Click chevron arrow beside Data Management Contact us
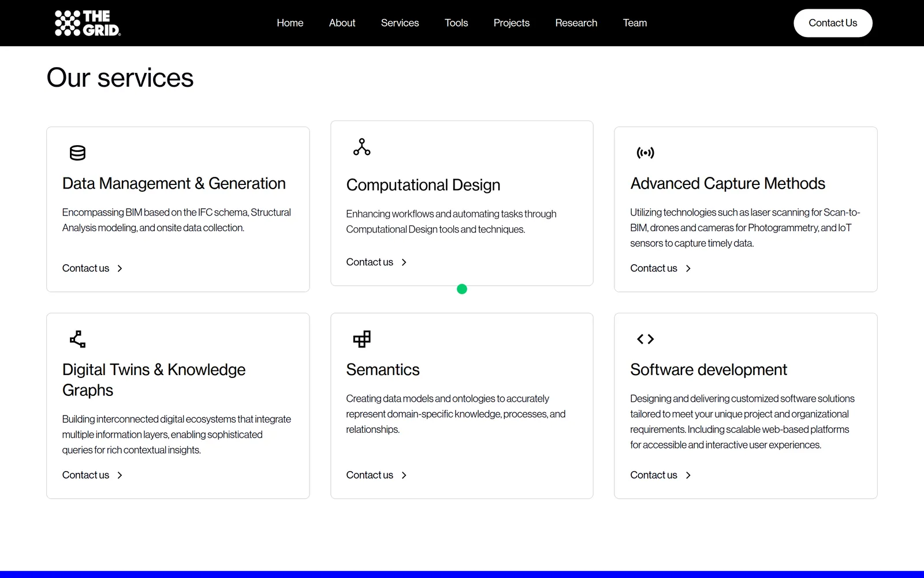The width and height of the screenshot is (924, 578). tap(120, 268)
